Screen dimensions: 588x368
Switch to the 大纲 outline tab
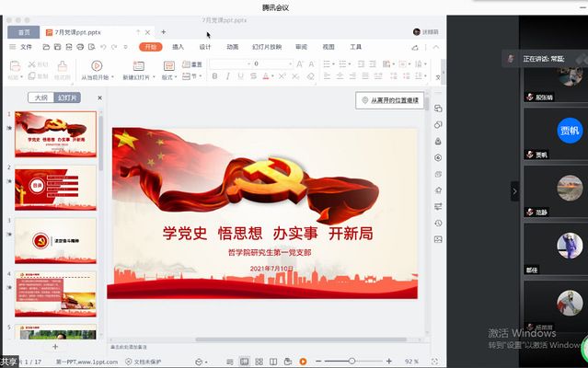point(40,98)
